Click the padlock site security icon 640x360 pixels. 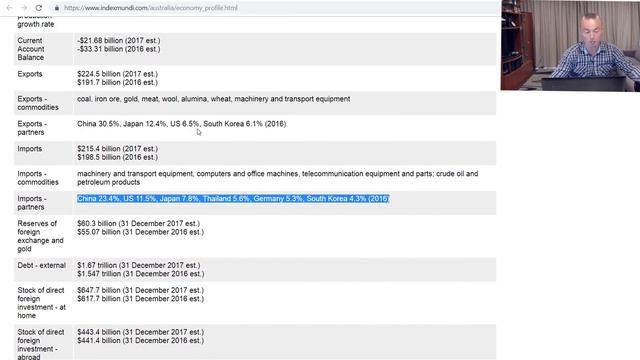pos(57,8)
